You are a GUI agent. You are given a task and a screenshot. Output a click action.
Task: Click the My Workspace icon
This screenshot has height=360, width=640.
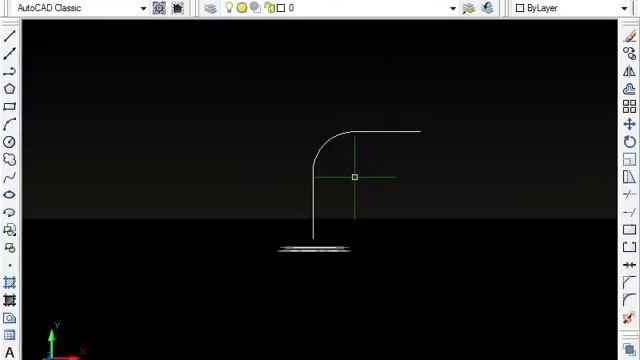tap(178, 8)
